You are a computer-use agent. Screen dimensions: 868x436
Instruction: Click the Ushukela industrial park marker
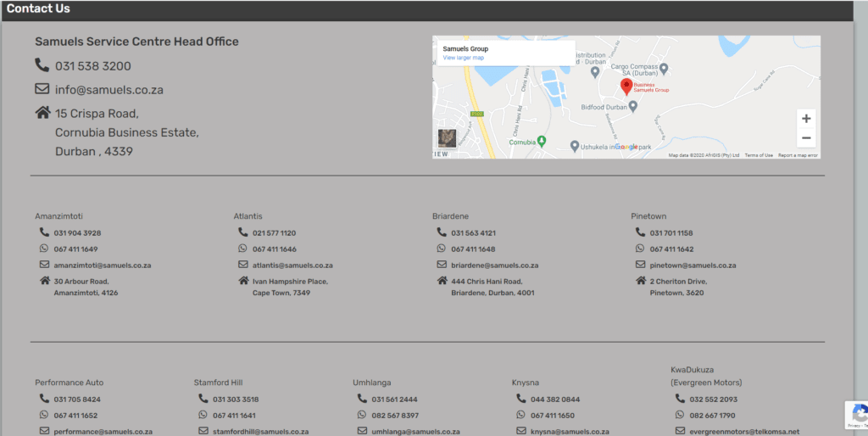coord(575,146)
